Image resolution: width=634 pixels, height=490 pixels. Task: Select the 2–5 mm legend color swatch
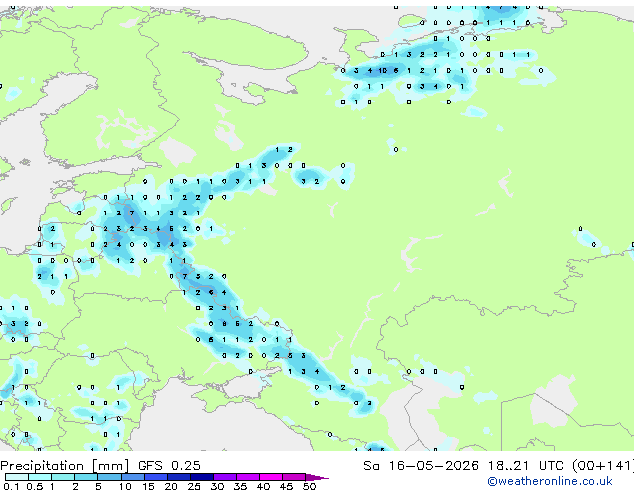(86, 477)
